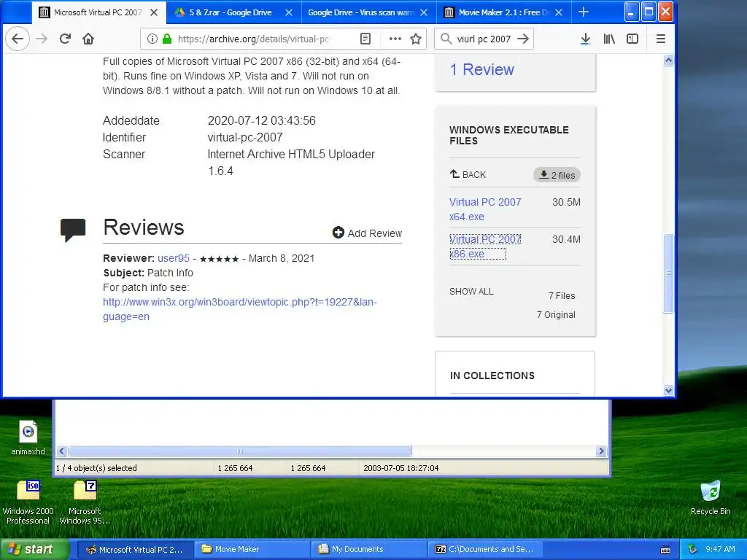The height and width of the screenshot is (560, 747).
Task: Select Microsoft Windows 95 archive desktop icon
Action: 85,502
